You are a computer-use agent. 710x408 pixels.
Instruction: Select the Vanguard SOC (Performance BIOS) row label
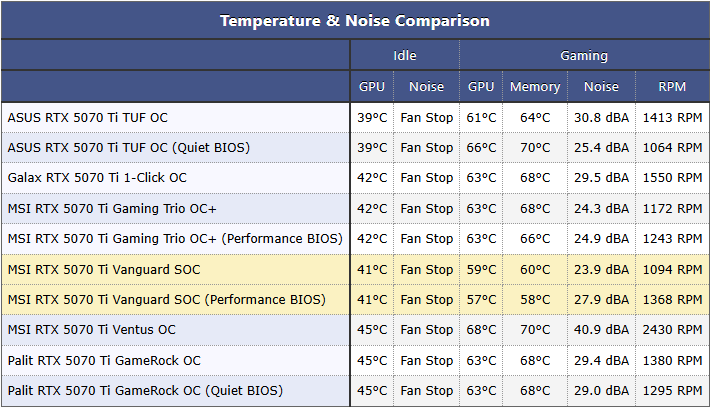(x=167, y=300)
